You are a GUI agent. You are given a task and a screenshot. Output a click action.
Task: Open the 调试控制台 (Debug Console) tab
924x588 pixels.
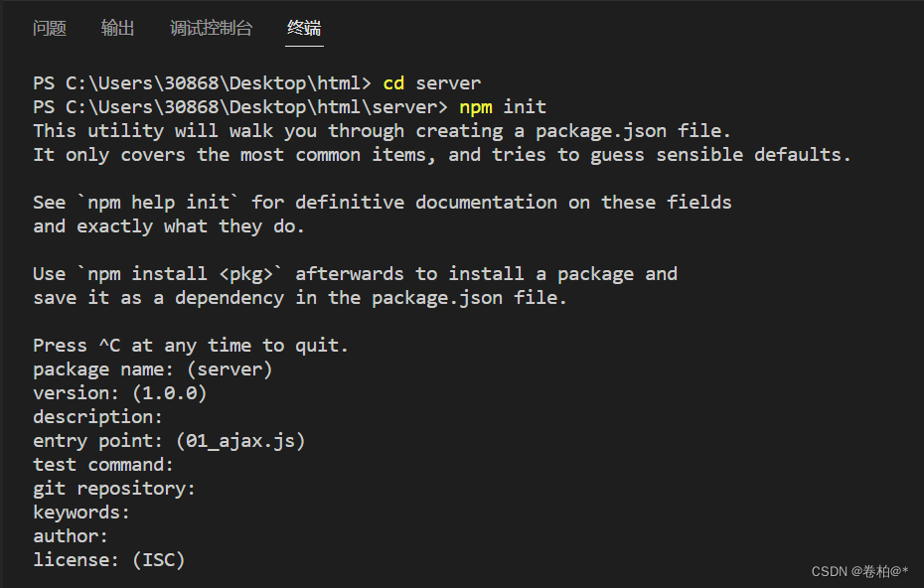(x=211, y=28)
